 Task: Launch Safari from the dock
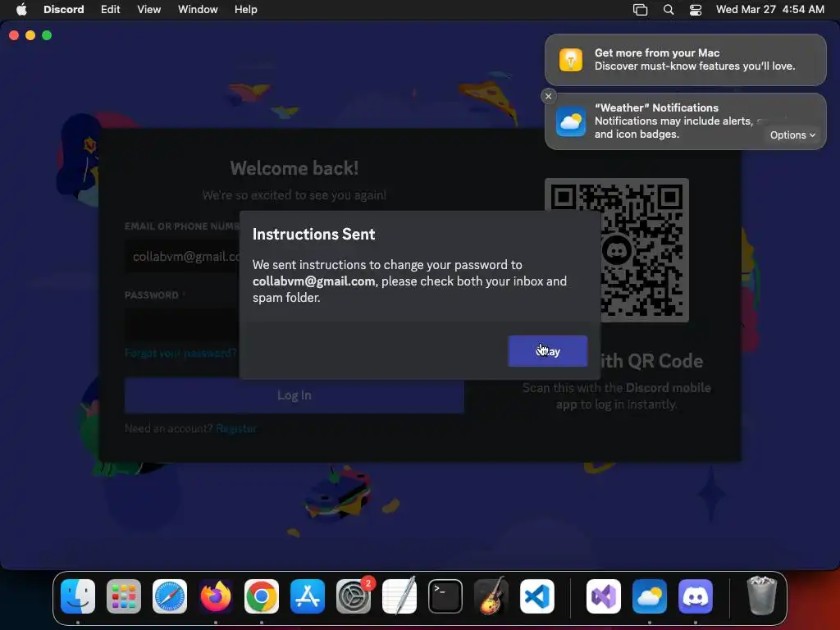tap(170, 596)
